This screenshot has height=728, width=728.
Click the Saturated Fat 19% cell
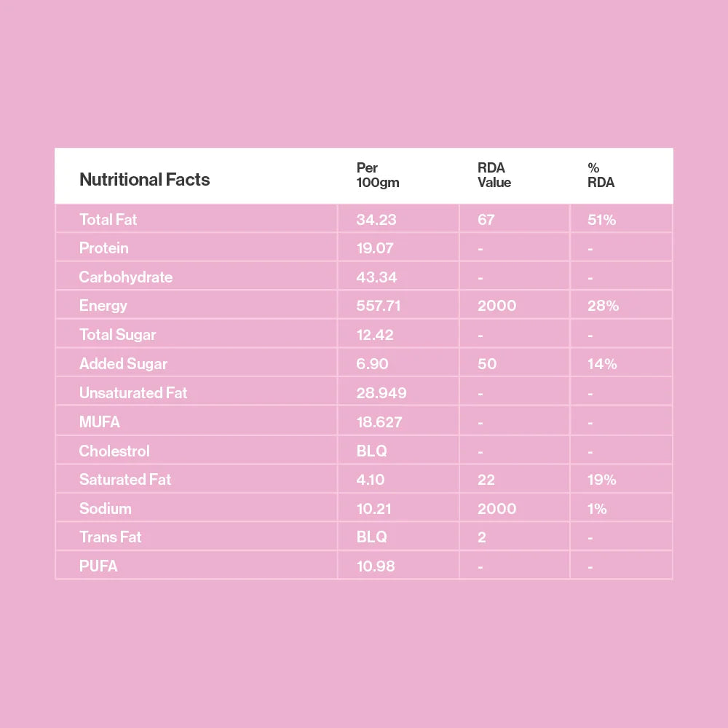(601, 480)
